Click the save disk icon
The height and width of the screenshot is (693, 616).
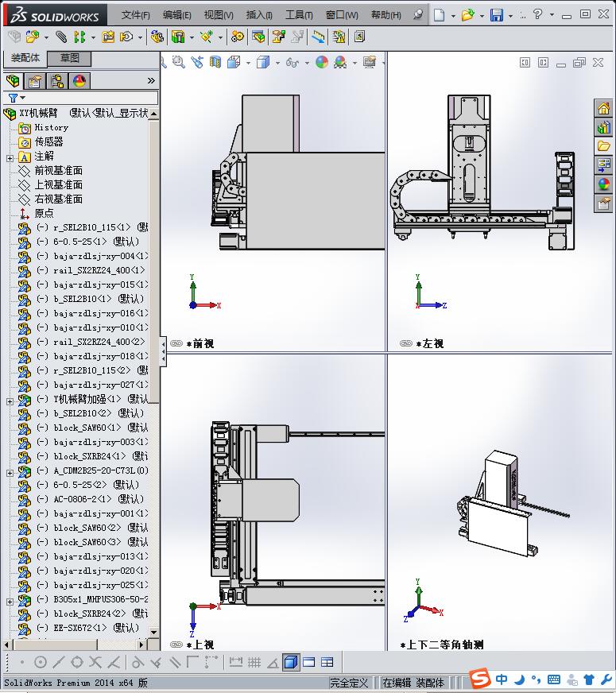point(496,15)
